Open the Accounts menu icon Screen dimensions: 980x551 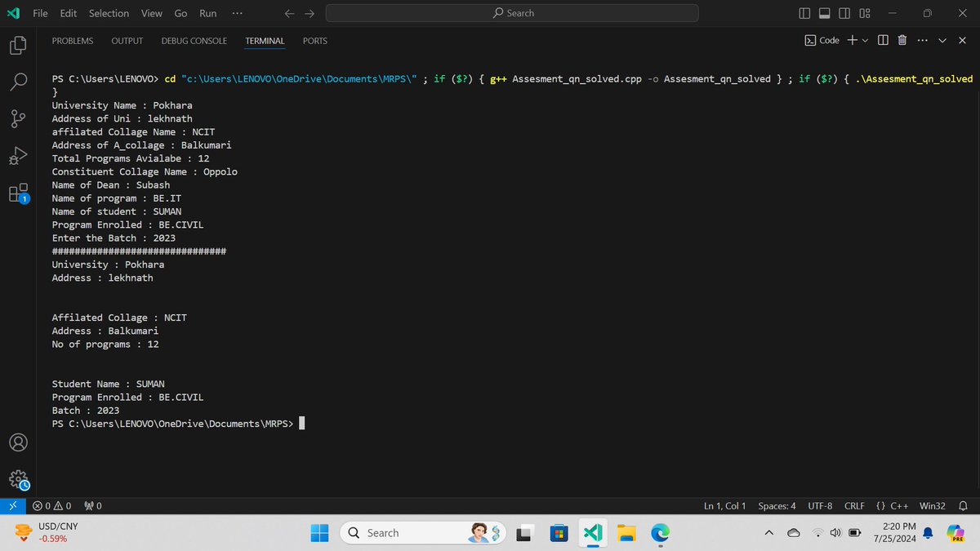point(18,442)
